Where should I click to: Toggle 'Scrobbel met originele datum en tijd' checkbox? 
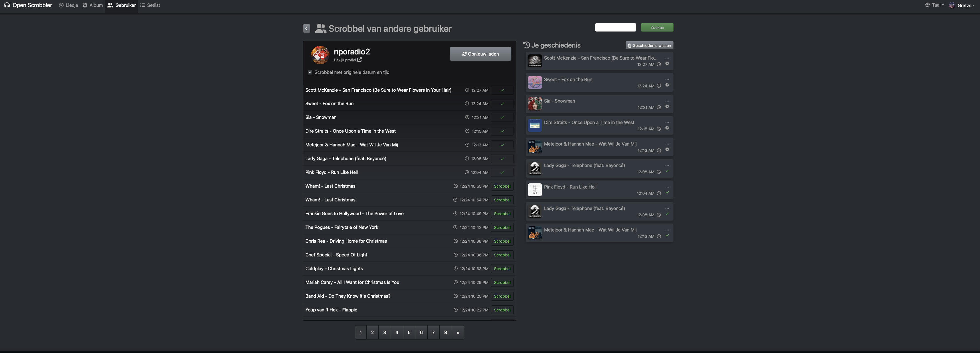click(x=310, y=72)
